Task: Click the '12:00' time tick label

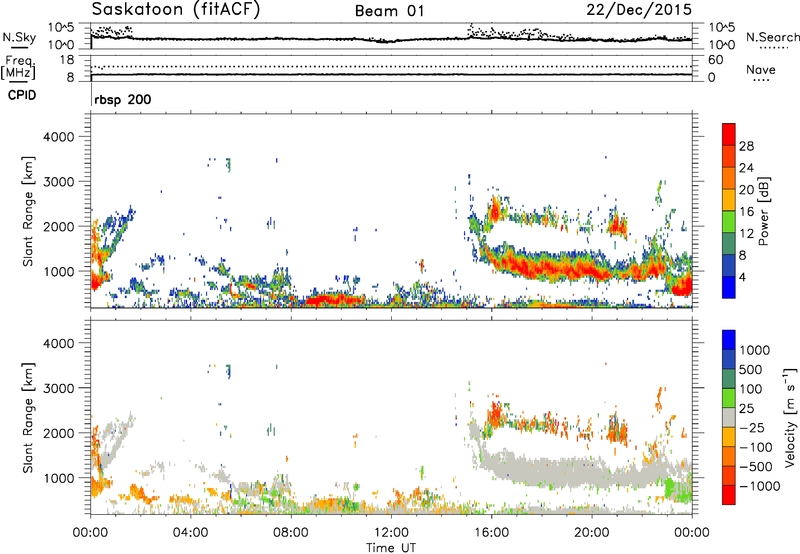Action: click(x=391, y=533)
